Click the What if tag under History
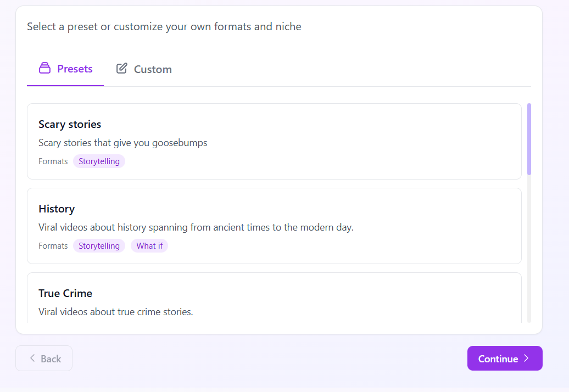 149,245
